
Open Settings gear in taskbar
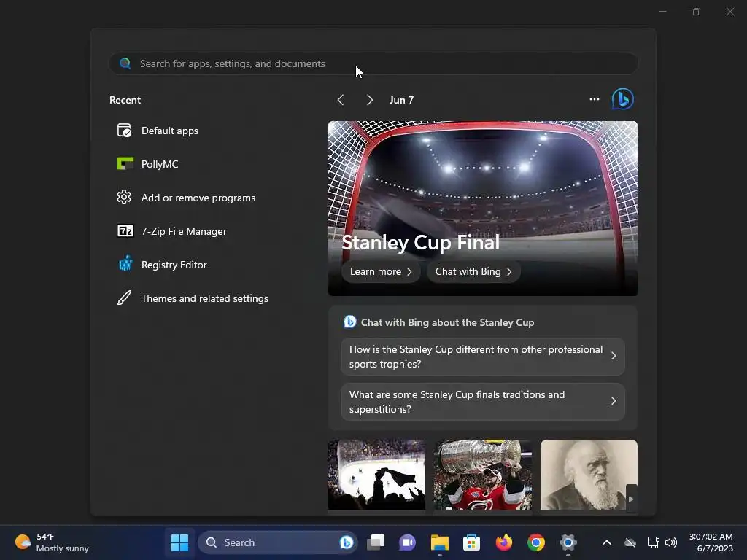[568, 542]
